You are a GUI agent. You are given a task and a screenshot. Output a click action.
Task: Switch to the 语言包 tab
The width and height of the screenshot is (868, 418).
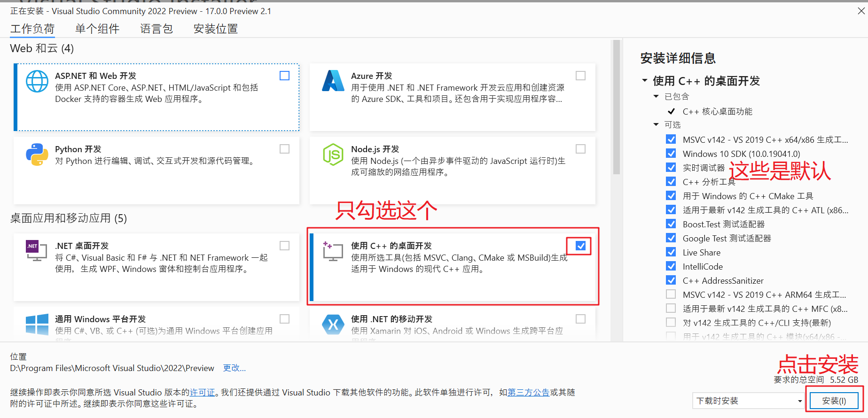coord(156,29)
